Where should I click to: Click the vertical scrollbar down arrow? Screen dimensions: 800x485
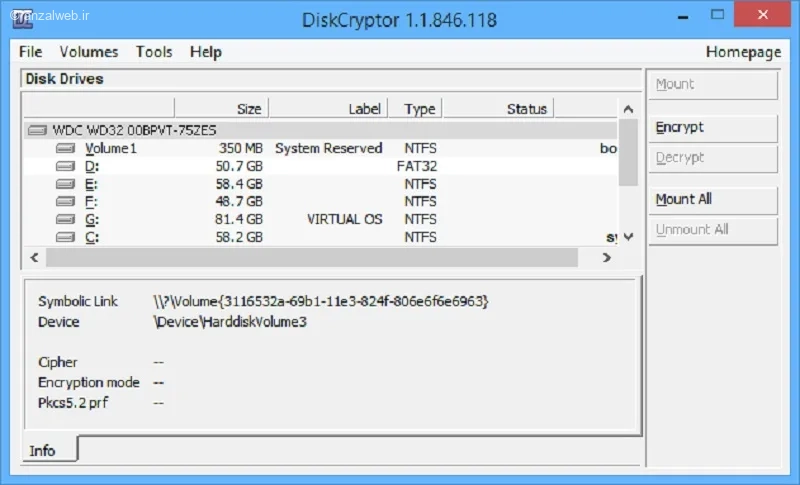(x=629, y=237)
